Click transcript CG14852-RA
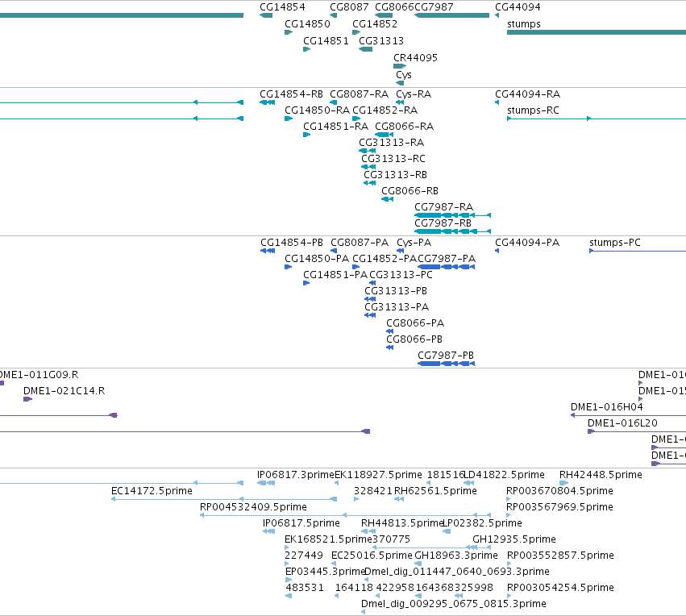Screen dimensions: 686x616 coord(385,110)
